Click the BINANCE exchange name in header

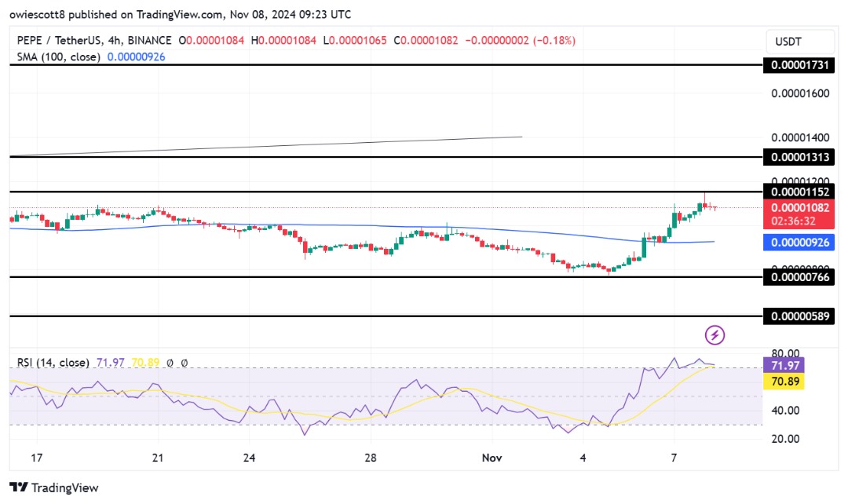point(150,41)
